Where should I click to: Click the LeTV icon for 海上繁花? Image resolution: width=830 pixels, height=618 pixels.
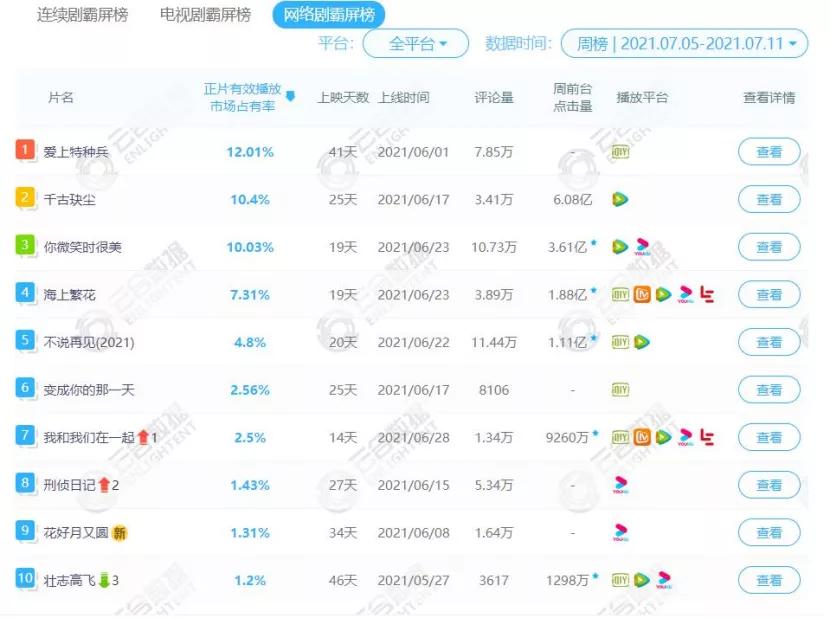point(707,295)
